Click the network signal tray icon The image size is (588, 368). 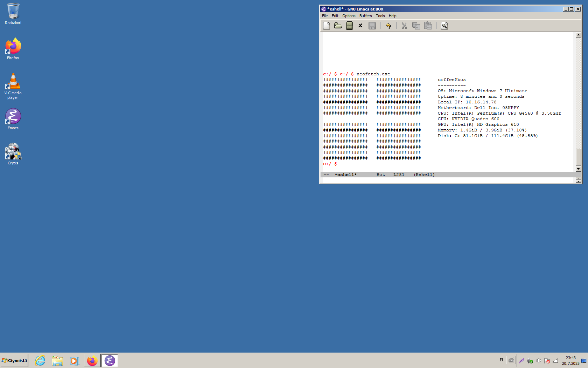click(x=555, y=361)
